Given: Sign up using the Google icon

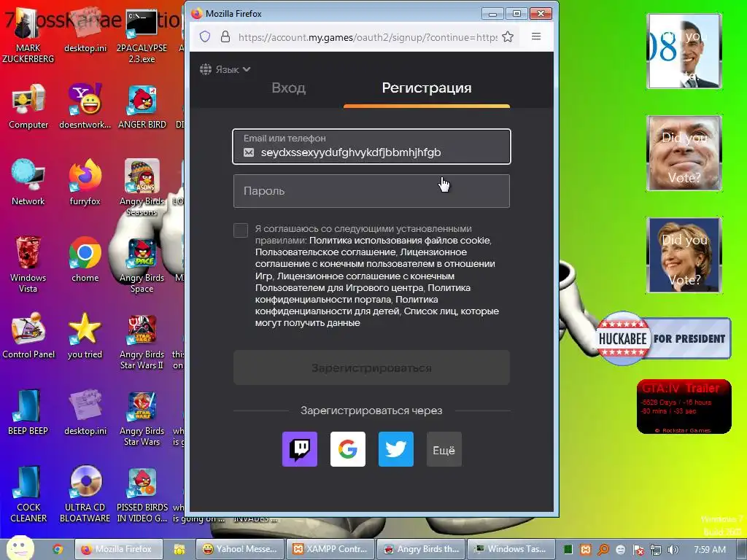Looking at the screenshot, I should pos(348,449).
